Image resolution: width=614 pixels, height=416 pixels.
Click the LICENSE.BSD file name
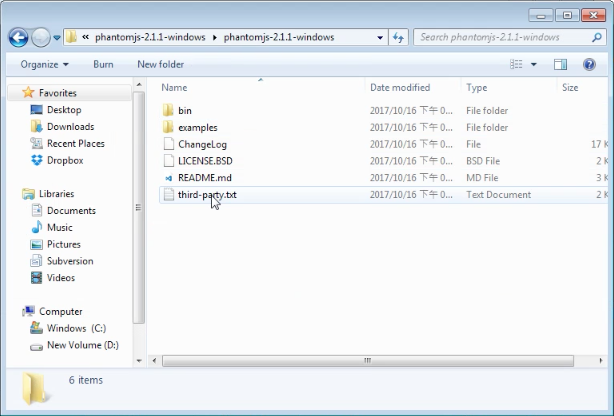tap(205, 161)
